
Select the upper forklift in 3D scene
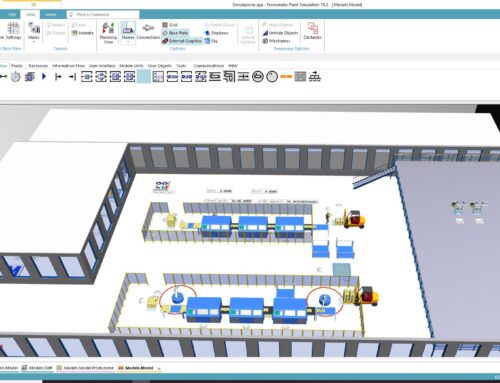[354, 219]
